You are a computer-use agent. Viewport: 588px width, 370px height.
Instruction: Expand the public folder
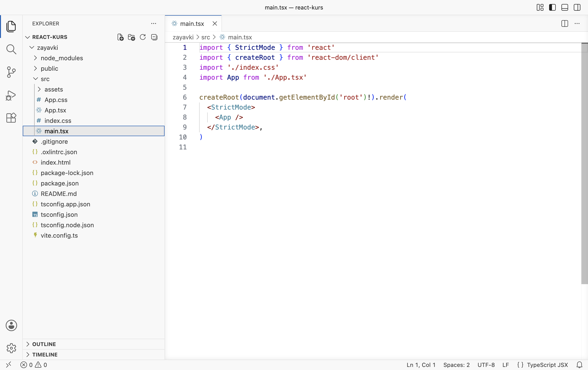35,68
